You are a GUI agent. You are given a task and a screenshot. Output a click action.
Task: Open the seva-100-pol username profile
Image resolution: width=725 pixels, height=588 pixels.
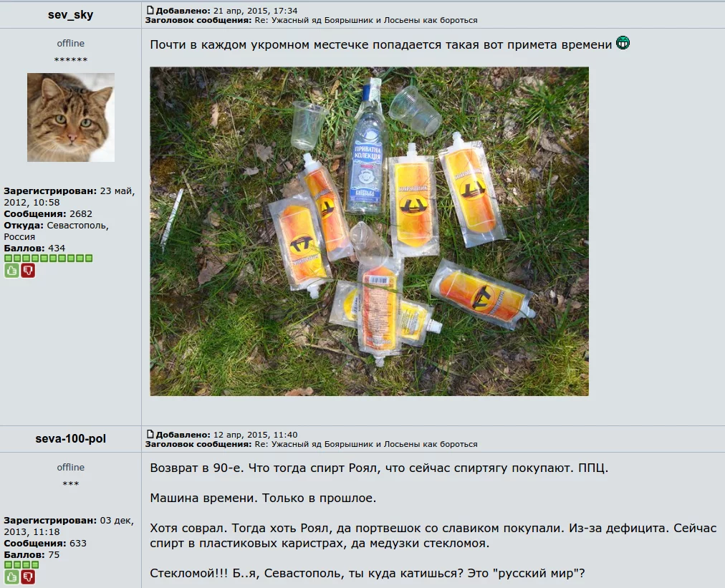point(71,439)
